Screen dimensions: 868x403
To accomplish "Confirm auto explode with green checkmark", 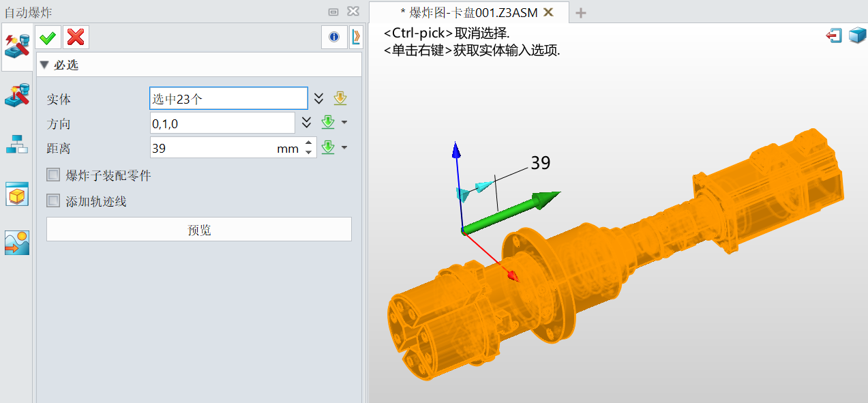I will (x=48, y=37).
